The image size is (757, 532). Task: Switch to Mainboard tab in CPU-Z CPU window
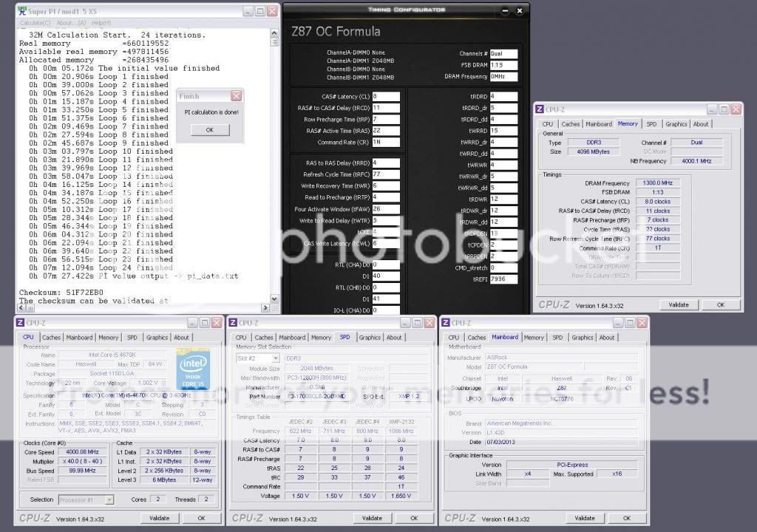click(79, 338)
